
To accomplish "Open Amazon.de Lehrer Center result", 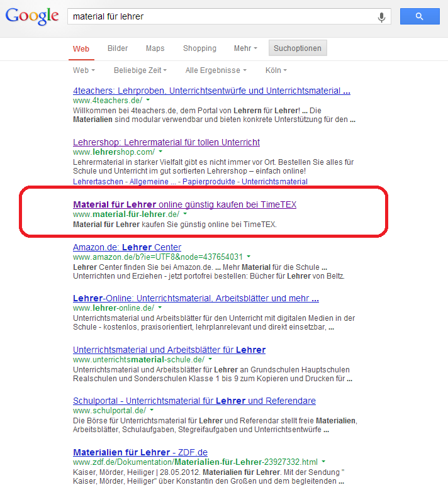I will [127, 247].
